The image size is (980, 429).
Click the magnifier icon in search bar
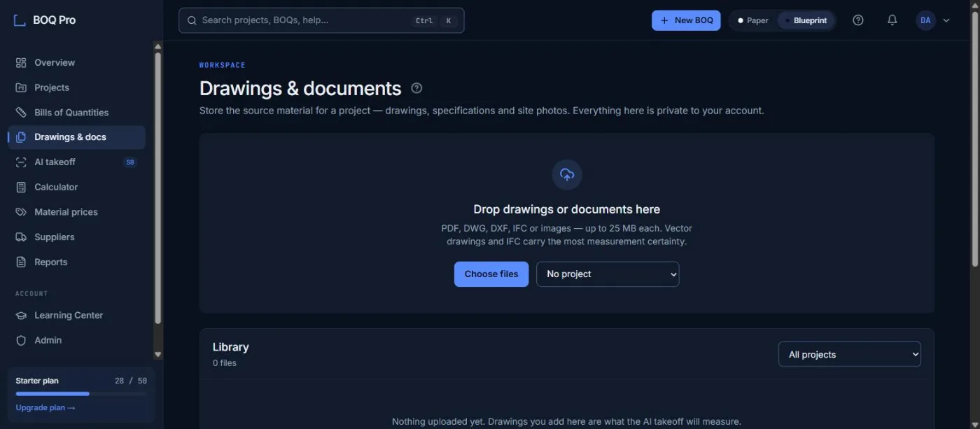coord(192,20)
